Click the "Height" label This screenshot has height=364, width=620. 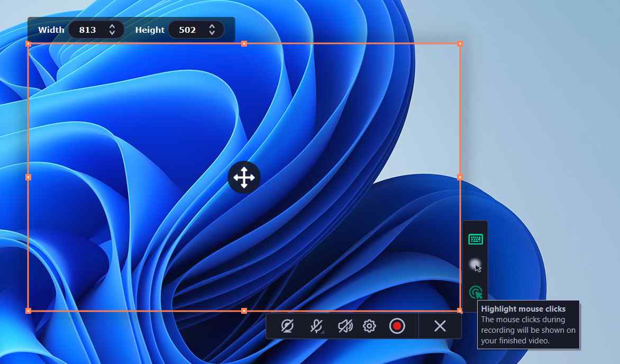pos(150,30)
